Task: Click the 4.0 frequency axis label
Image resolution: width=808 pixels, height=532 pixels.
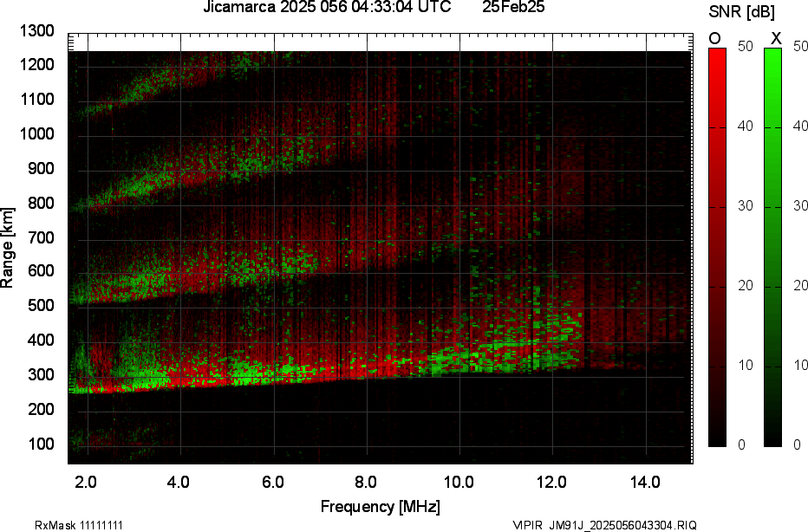Action: pos(179,483)
